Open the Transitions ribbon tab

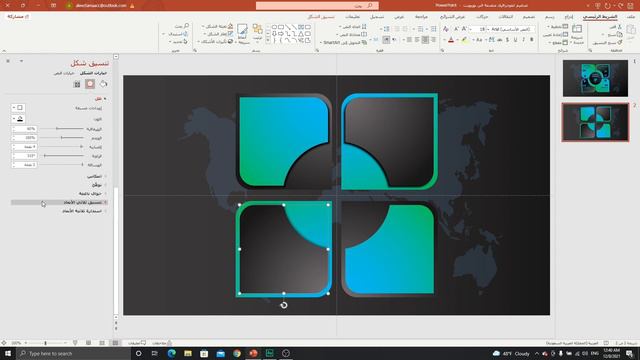coord(506,17)
